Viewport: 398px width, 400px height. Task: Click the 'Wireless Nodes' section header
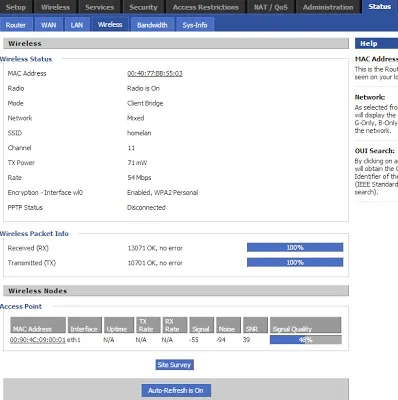(176, 291)
